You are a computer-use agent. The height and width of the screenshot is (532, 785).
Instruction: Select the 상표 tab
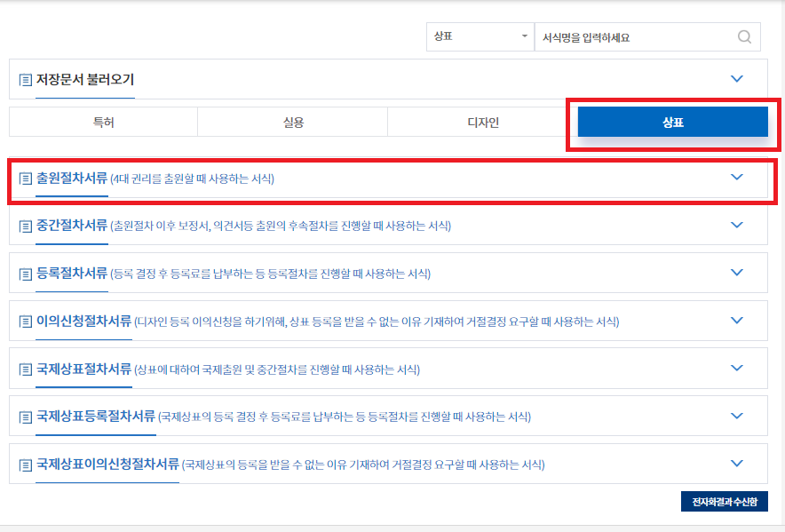click(673, 122)
